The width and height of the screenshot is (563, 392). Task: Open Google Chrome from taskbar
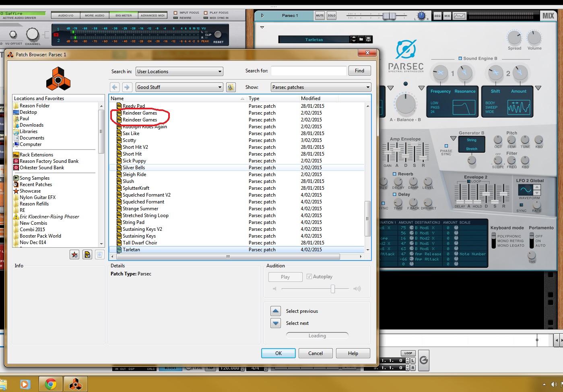click(51, 384)
